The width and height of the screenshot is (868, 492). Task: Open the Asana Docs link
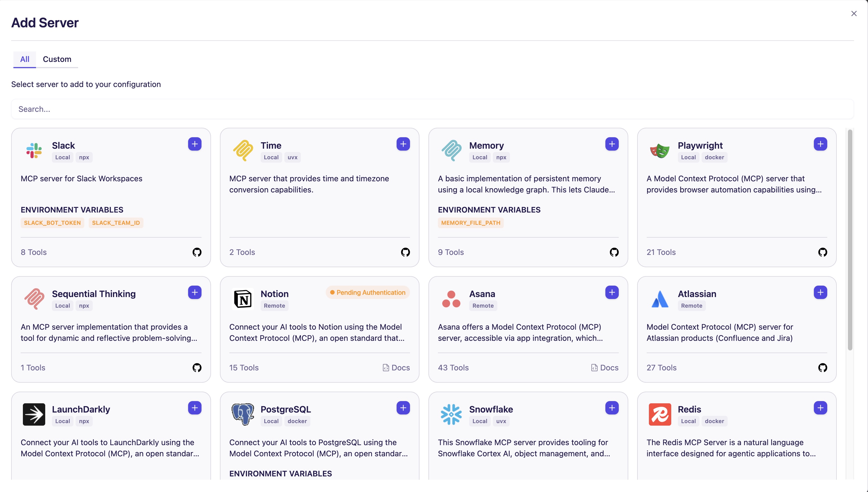click(605, 367)
